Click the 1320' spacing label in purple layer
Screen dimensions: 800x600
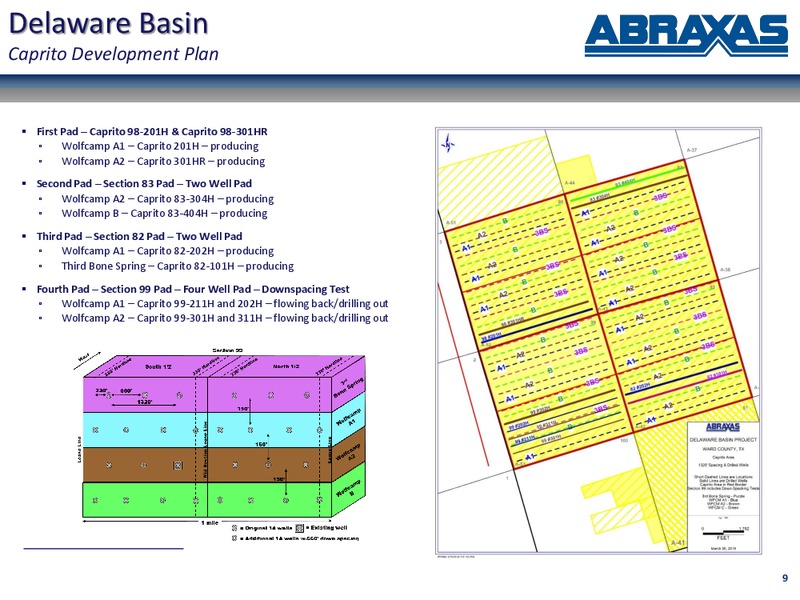[144, 402]
